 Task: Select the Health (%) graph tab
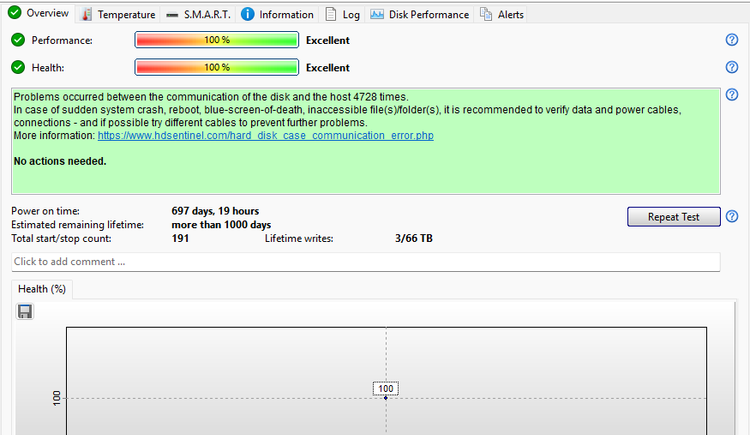42,289
